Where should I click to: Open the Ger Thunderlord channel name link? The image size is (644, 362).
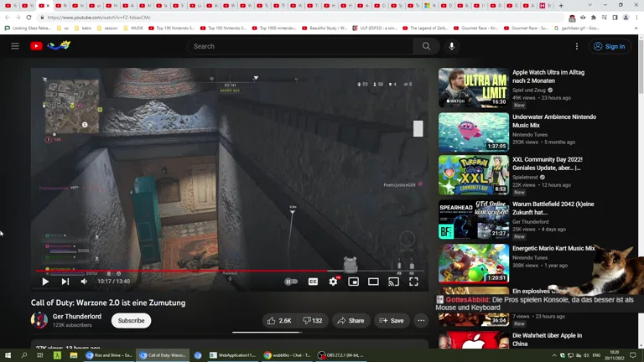[77, 317]
